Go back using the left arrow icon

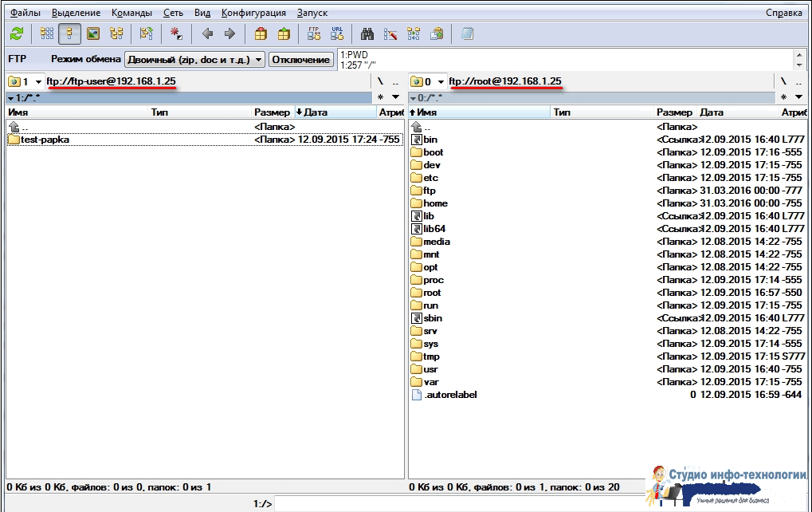(207, 33)
